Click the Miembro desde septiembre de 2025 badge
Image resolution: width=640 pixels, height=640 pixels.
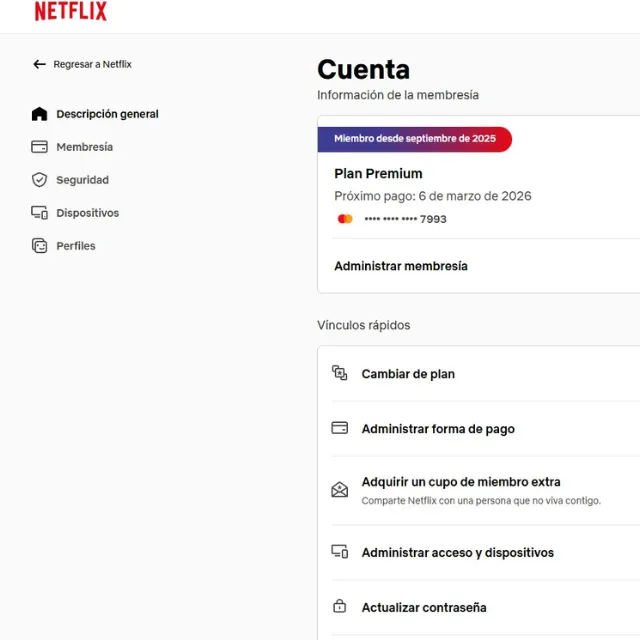pos(415,139)
